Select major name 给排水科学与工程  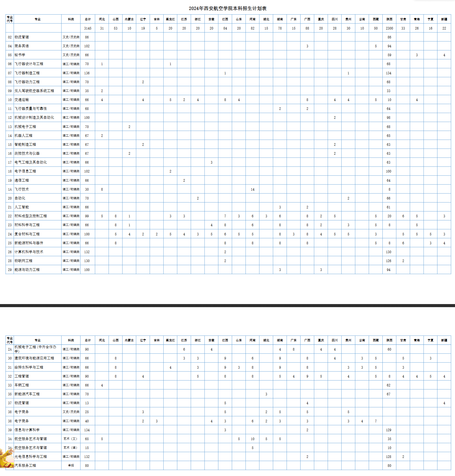[29, 368]
